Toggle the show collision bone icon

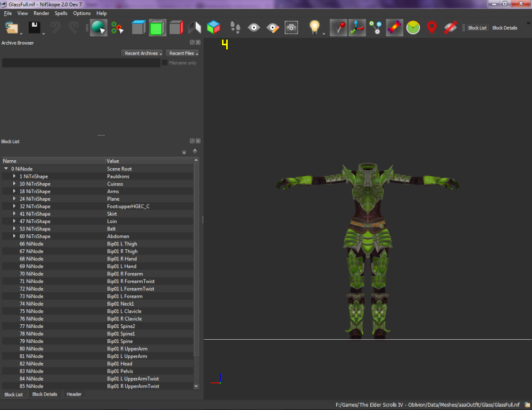[x=394, y=28]
